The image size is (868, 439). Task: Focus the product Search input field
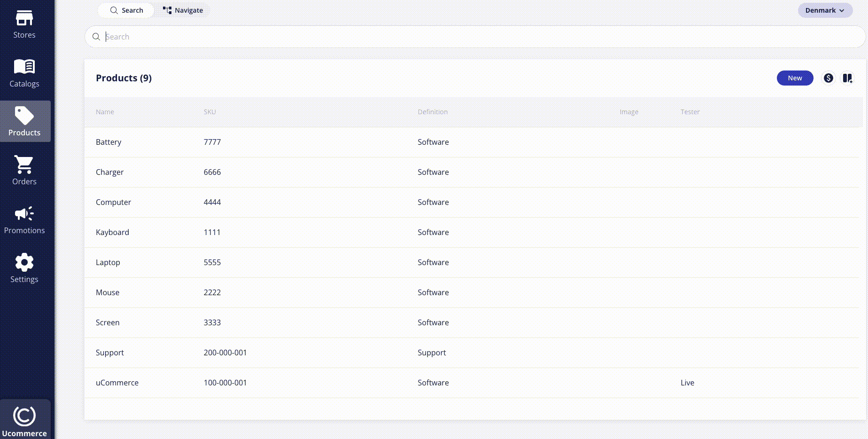coord(474,37)
